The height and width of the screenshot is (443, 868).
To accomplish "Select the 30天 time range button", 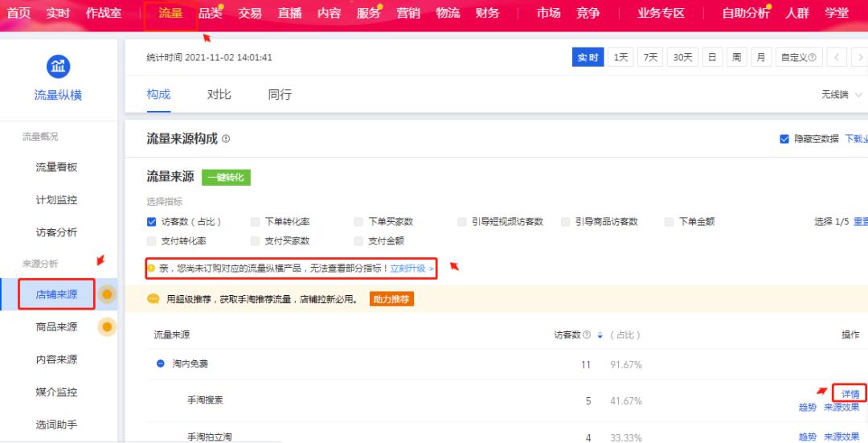I will click(682, 57).
